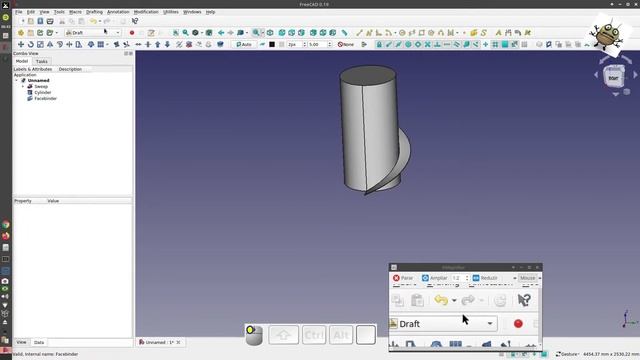
Task: Toggle Snap Endpoint
Action: [x=389, y=44]
